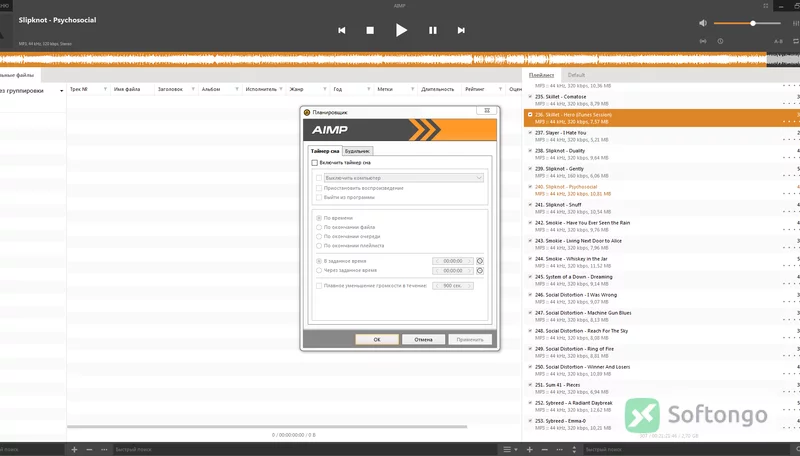Adjust the volume slider in the header
This screenshot has height=456, width=800.
(747, 23)
